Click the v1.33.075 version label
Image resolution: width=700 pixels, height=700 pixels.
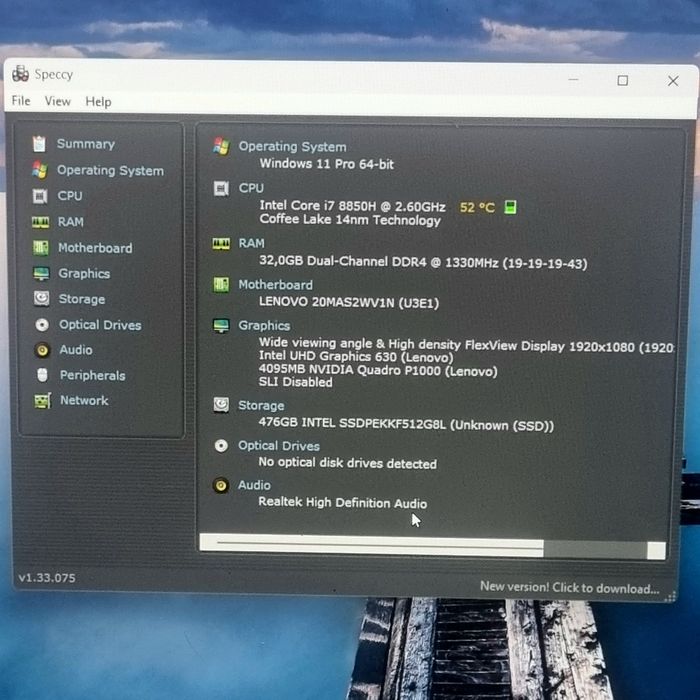[47, 578]
